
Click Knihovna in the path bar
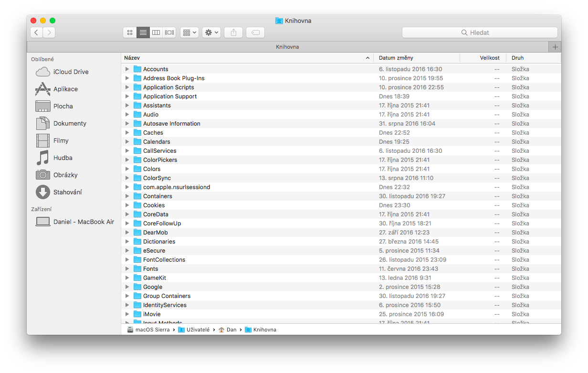coord(261,330)
